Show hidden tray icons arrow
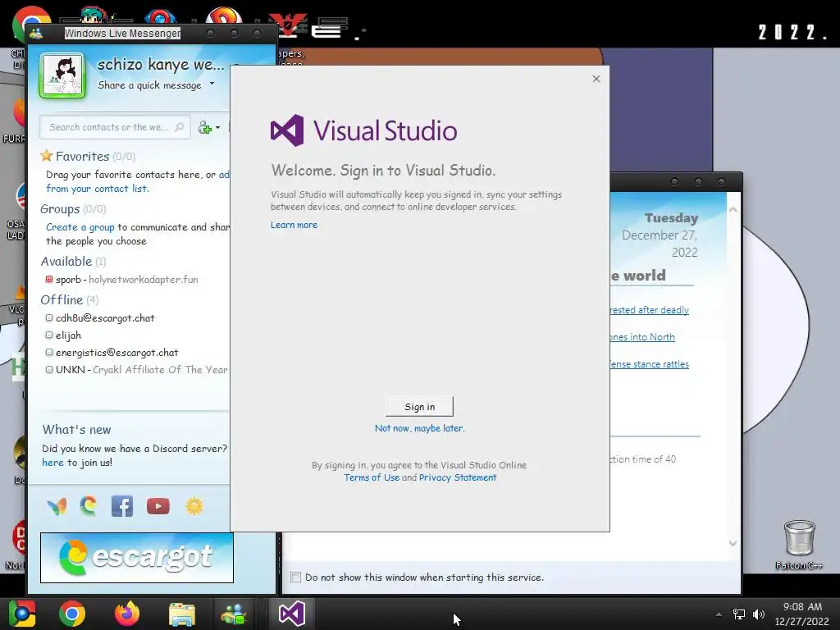Screen dimensions: 840x630 (x=719, y=614)
